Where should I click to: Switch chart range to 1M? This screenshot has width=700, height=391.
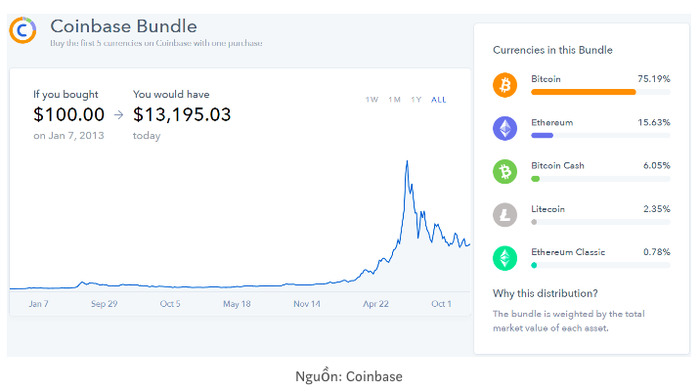pyautogui.click(x=394, y=100)
